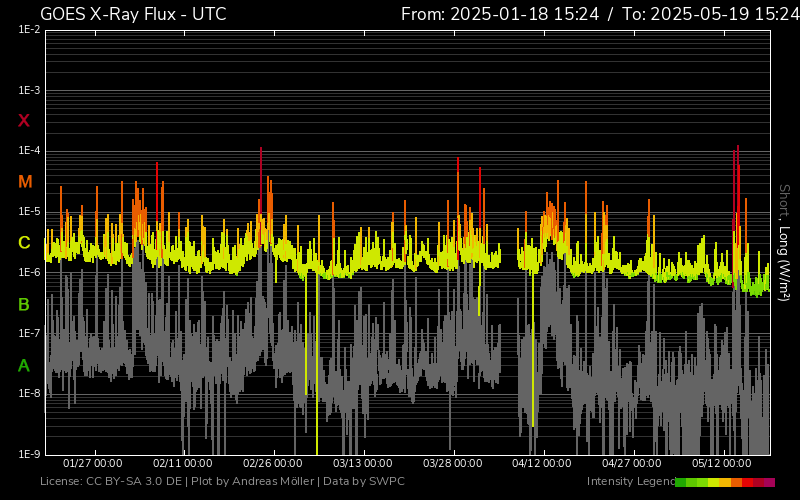Pick the yellow intensity legend swatch
This screenshot has height=500, width=800.
point(713,482)
